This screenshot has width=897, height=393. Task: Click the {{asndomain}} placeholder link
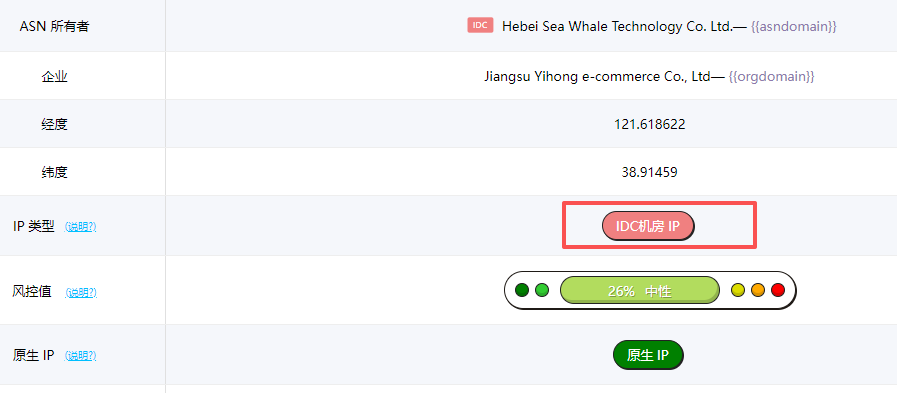(x=793, y=26)
